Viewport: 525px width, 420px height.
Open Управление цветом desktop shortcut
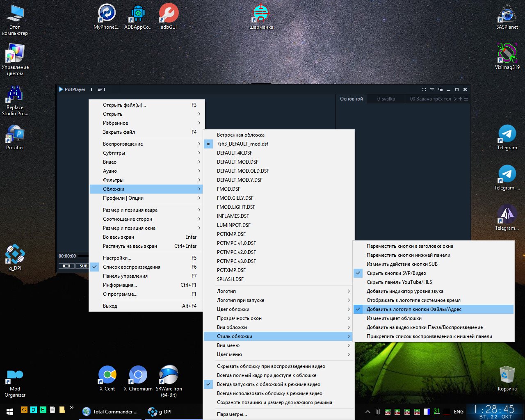point(15,60)
